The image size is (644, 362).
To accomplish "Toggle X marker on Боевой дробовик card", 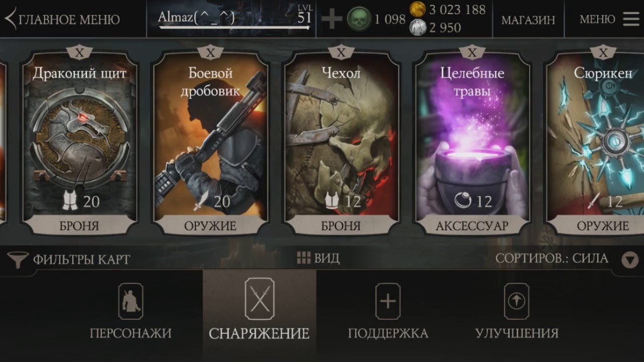I will [x=210, y=52].
